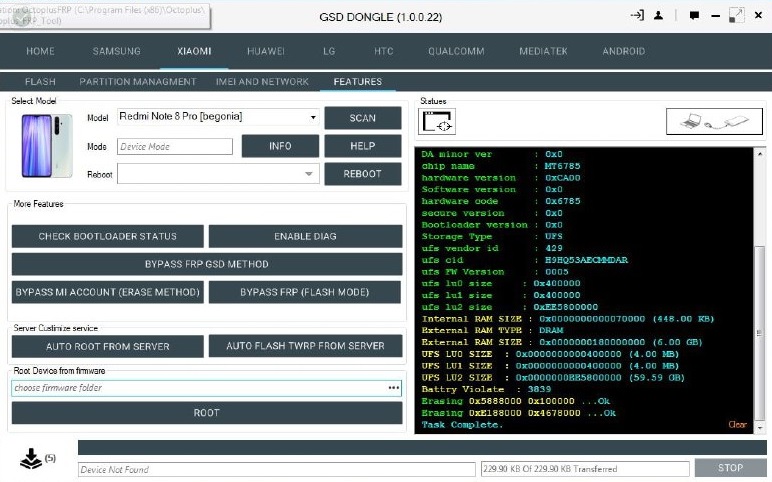The image size is (772, 482).
Task: Click the ROOT button
Action: click(207, 413)
